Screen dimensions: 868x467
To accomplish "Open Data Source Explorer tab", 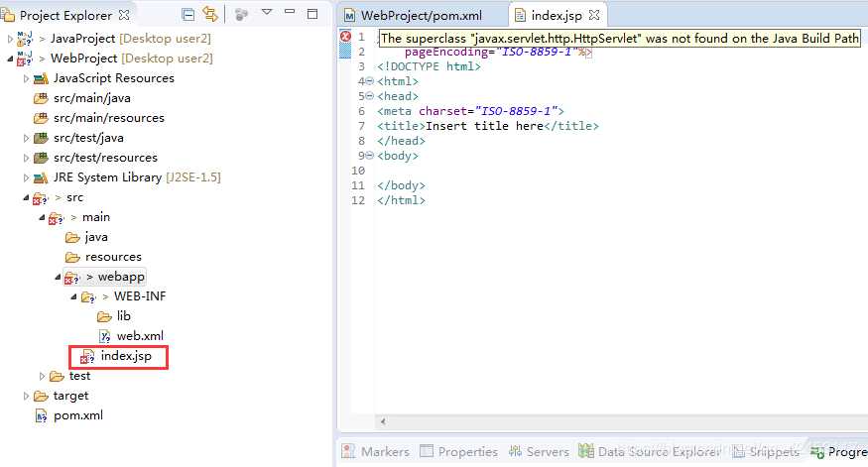I will coord(650,451).
